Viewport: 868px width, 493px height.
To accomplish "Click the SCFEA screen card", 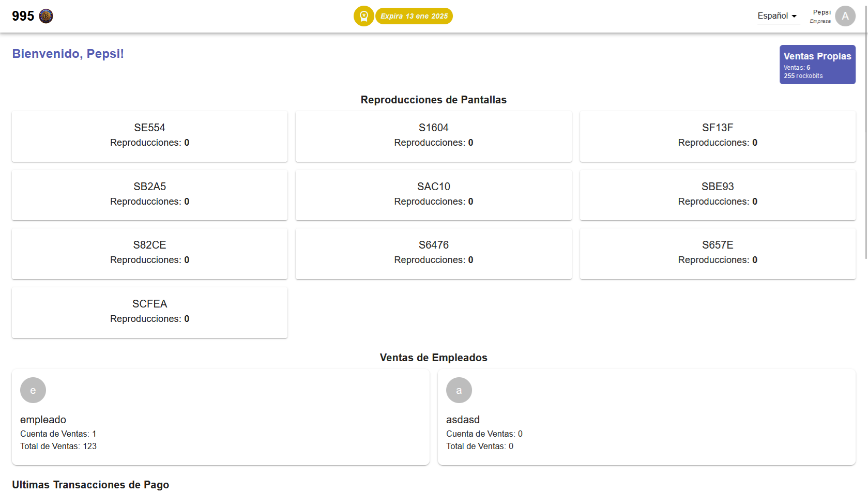I will click(x=149, y=312).
